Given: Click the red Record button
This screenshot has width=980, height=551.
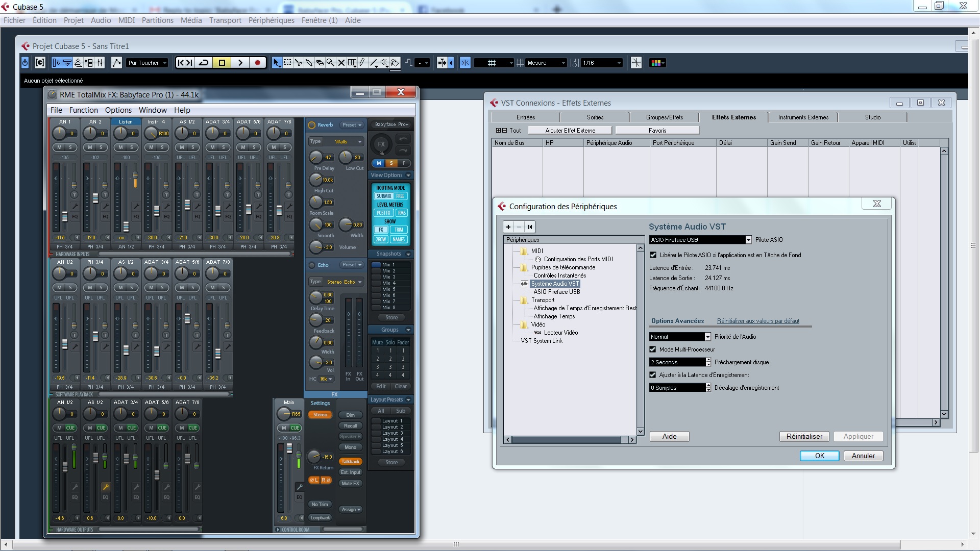Looking at the screenshot, I should [258, 63].
